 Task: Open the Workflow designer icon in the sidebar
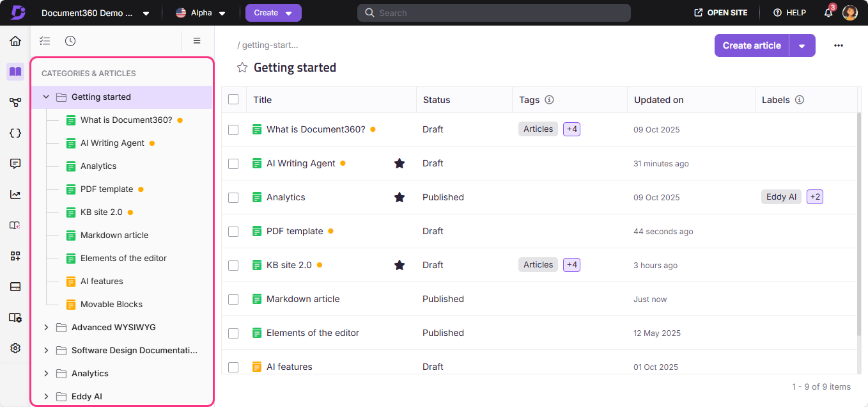click(x=15, y=102)
